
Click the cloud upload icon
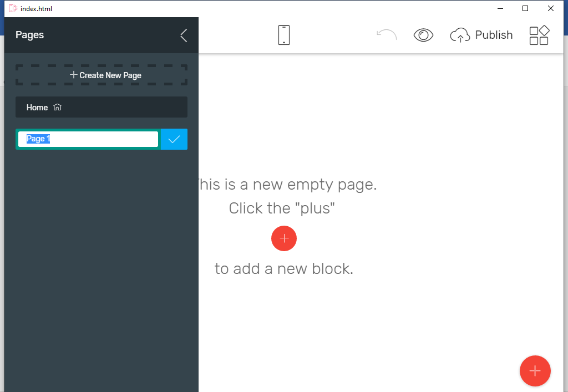pyautogui.click(x=460, y=35)
